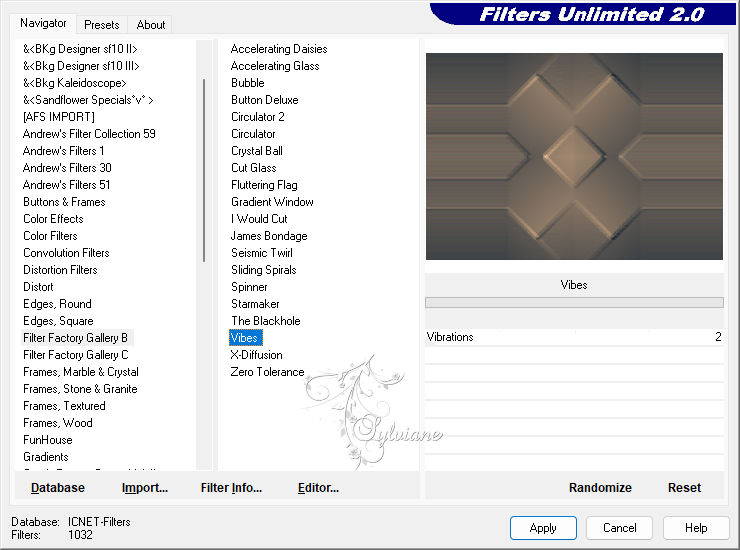Choose the Circulator 2 filter
The width and height of the screenshot is (740, 550).
coord(258,117)
